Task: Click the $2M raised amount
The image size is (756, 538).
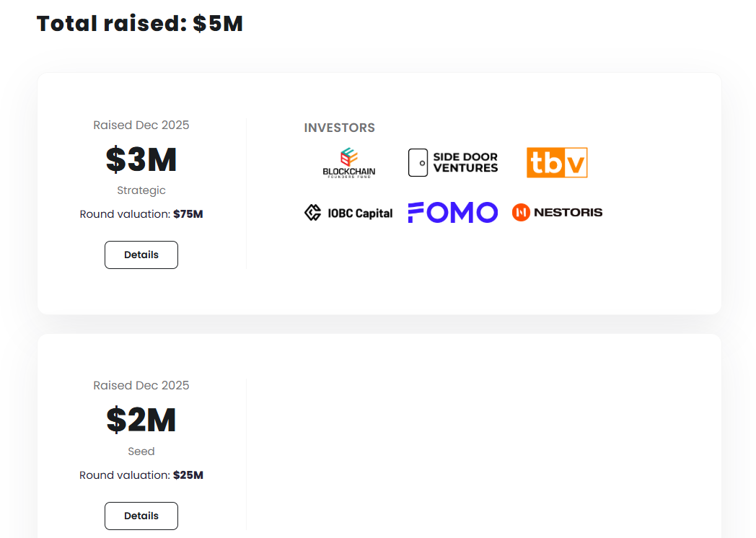Action: [141, 420]
